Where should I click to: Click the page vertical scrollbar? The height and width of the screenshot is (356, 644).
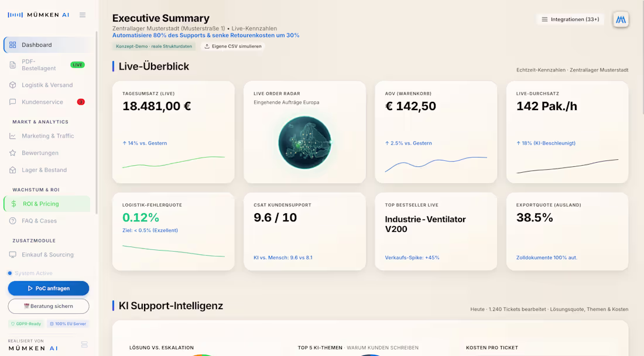click(x=642, y=57)
